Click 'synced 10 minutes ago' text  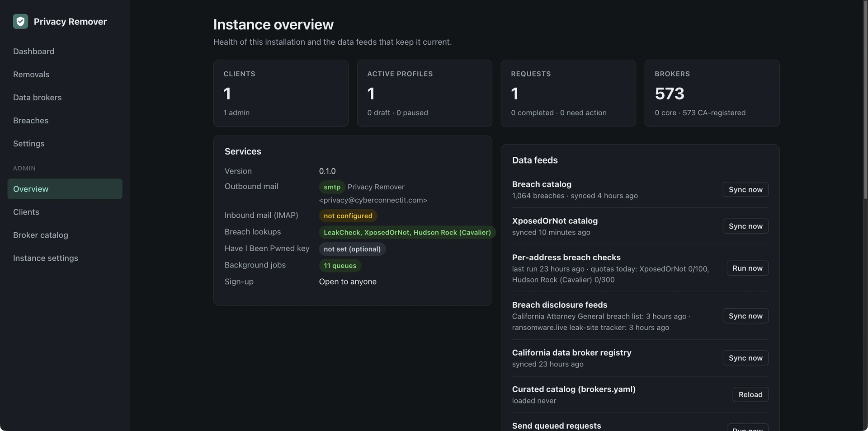pyautogui.click(x=551, y=232)
